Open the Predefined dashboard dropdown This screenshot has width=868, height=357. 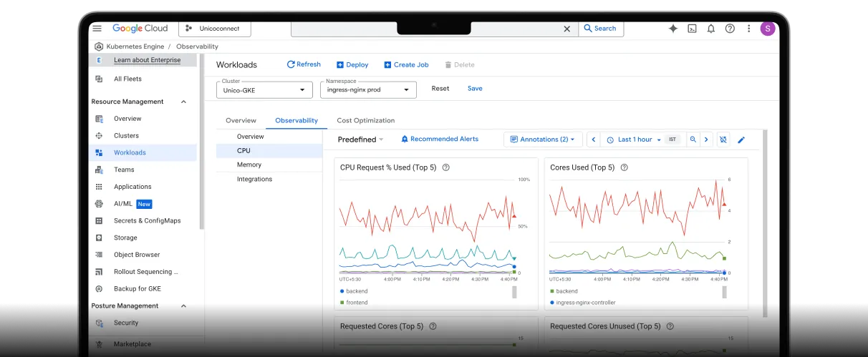tap(360, 140)
